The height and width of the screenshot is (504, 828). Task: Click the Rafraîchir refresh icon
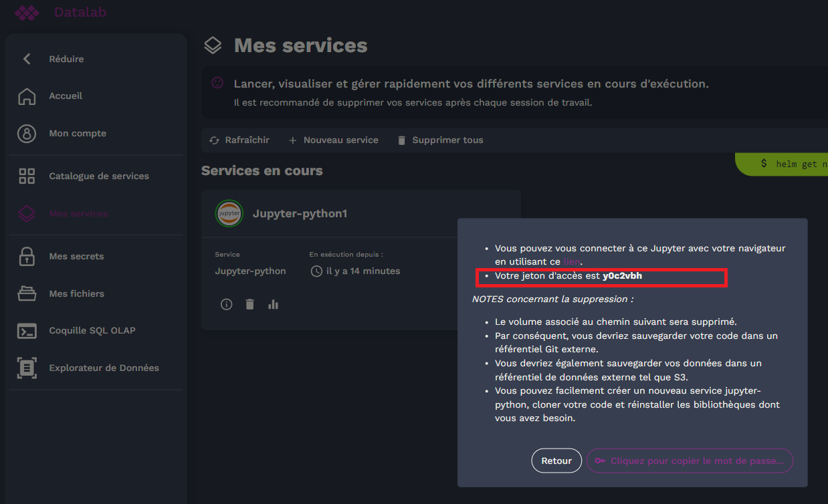click(x=213, y=140)
